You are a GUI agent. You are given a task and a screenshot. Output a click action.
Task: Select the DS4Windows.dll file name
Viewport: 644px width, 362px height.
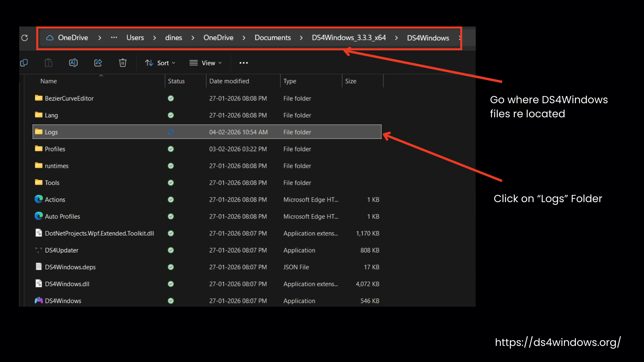tap(67, 284)
